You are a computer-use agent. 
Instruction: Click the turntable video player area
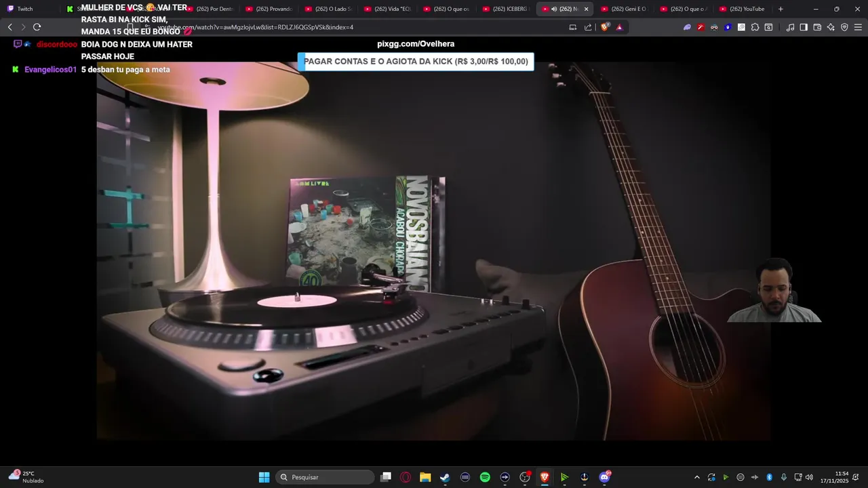tap(433, 251)
